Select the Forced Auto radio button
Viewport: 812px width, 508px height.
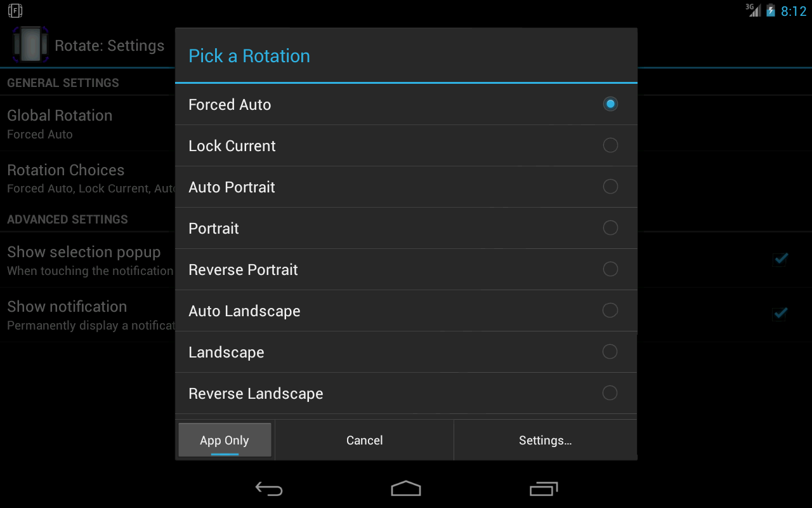point(610,104)
